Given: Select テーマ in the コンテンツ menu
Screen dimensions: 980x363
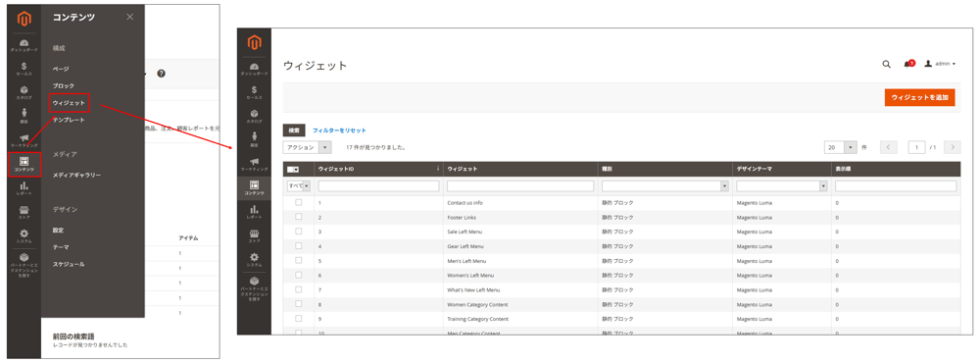Looking at the screenshot, I should (x=61, y=247).
